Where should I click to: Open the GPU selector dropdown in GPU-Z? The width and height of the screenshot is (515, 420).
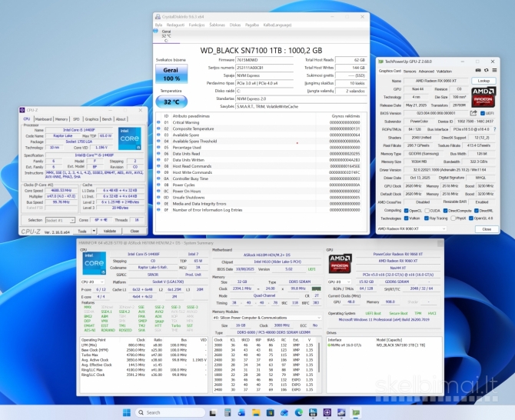pyautogui.click(x=412, y=228)
